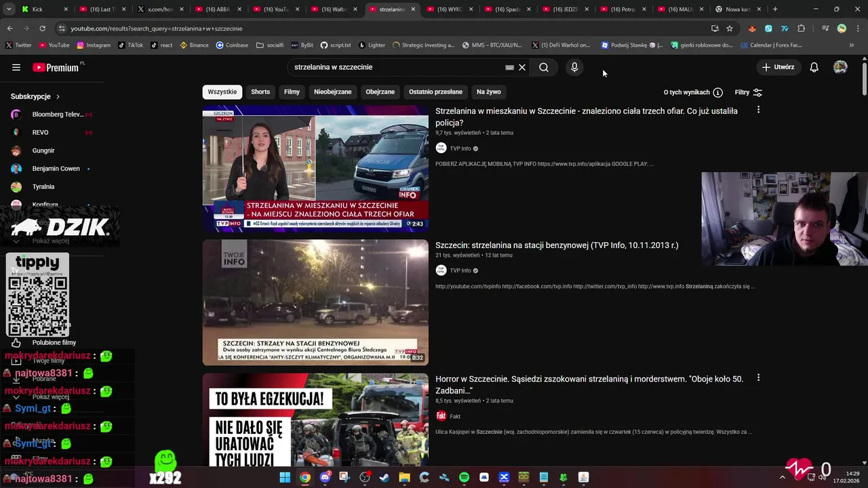Click the Utwórz create button
Image resolution: width=868 pixels, height=488 pixels.
778,67
